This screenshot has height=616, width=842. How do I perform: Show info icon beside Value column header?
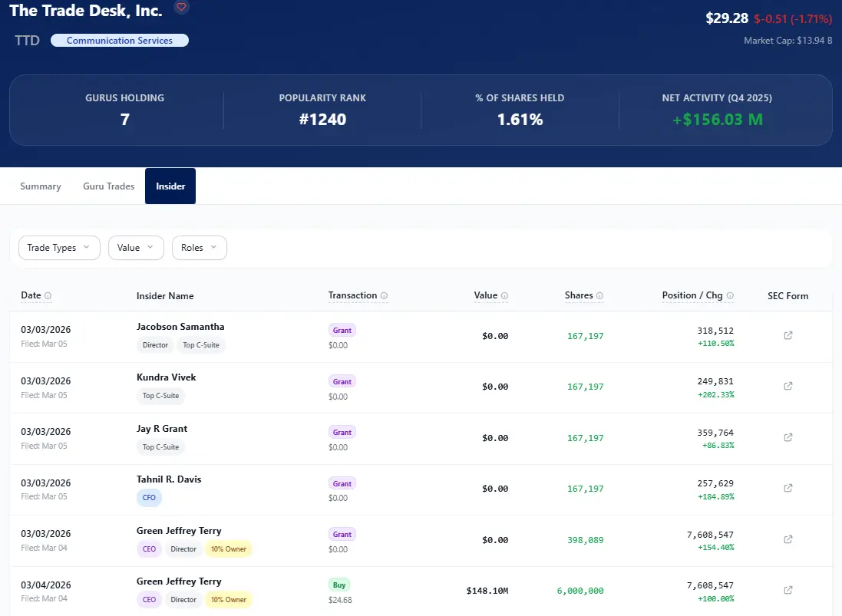504,295
